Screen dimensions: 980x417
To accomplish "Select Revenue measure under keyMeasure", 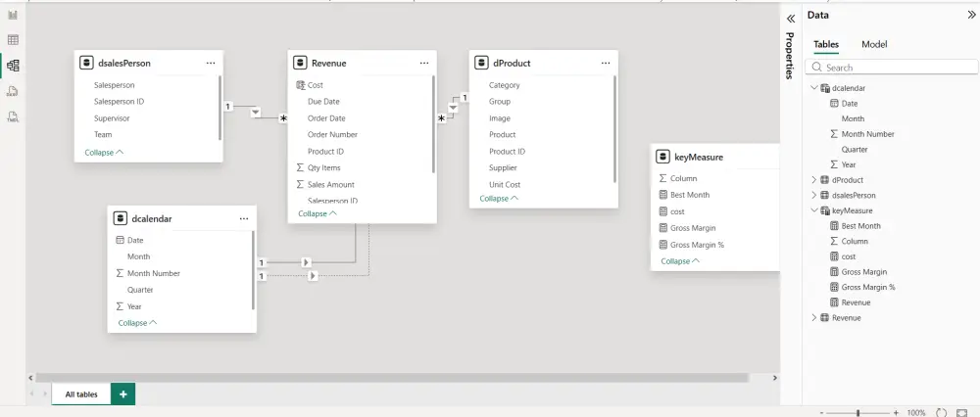I will pos(856,302).
